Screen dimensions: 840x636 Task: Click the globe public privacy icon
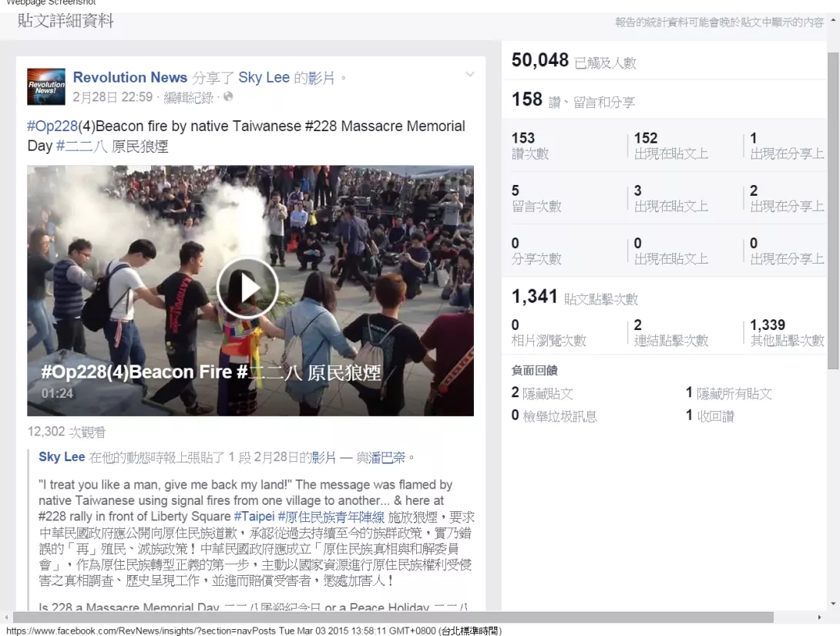pyautogui.click(x=228, y=97)
